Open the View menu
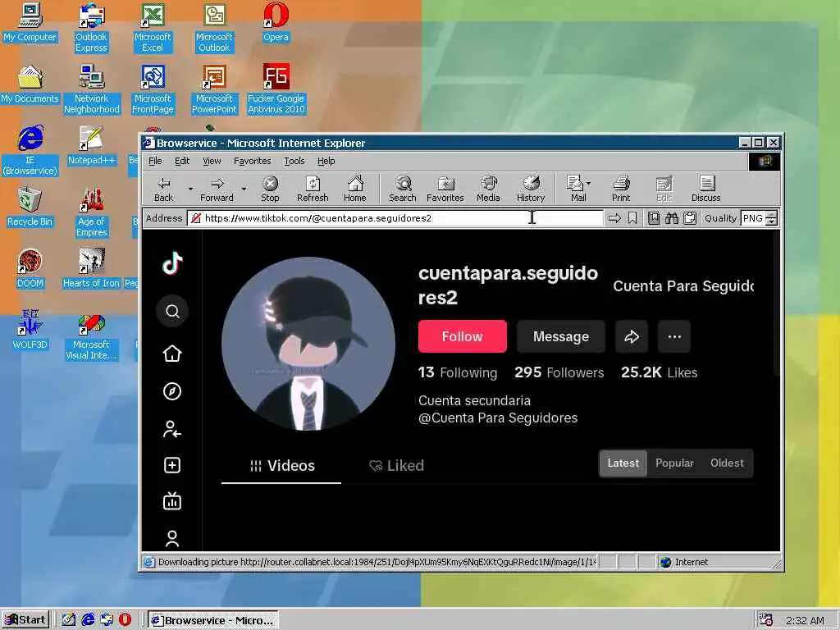This screenshot has height=630, width=840. (x=212, y=161)
